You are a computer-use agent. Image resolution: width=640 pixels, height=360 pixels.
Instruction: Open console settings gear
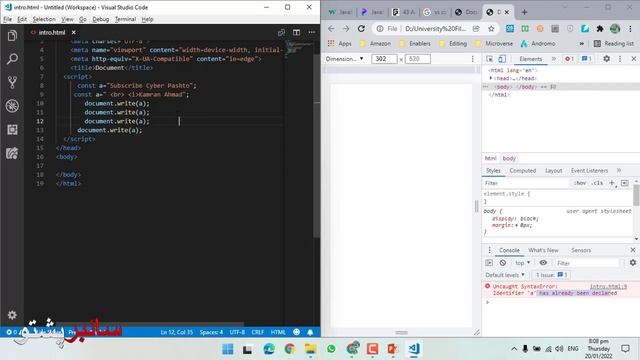633,263
